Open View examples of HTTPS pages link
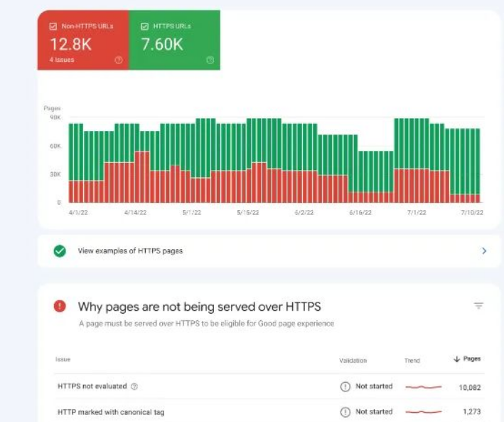This screenshot has width=504, height=422. pyautogui.click(x=130, y=251)
